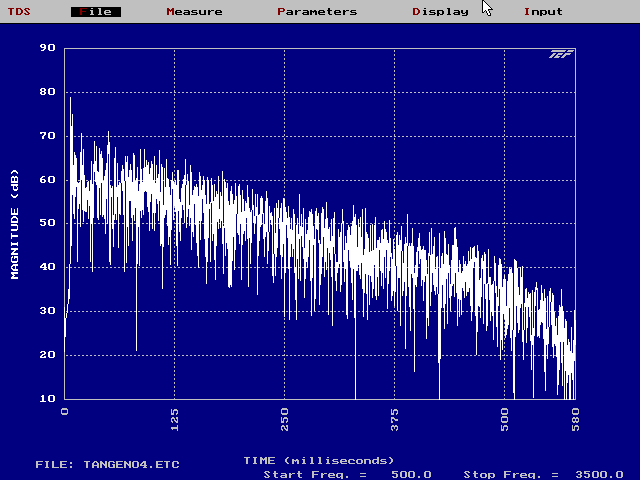Open the Parameters menu

tap(317, 11)
